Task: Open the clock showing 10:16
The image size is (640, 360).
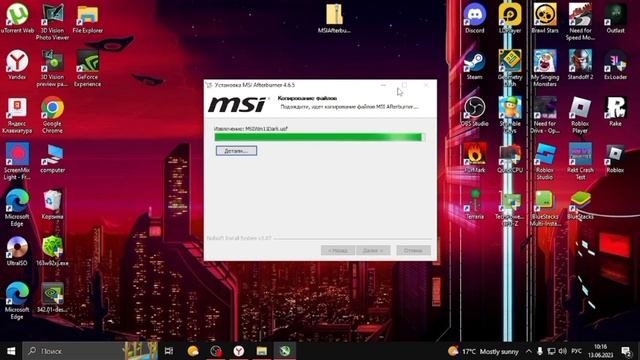Action: point(600,351)
